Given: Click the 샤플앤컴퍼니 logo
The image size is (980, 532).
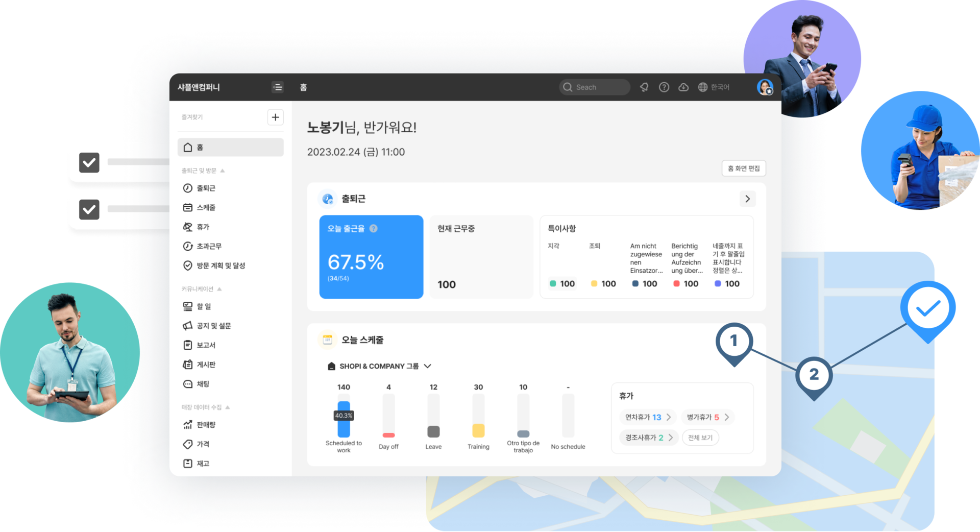Looking at the screenshot, I should coord(199,87).
